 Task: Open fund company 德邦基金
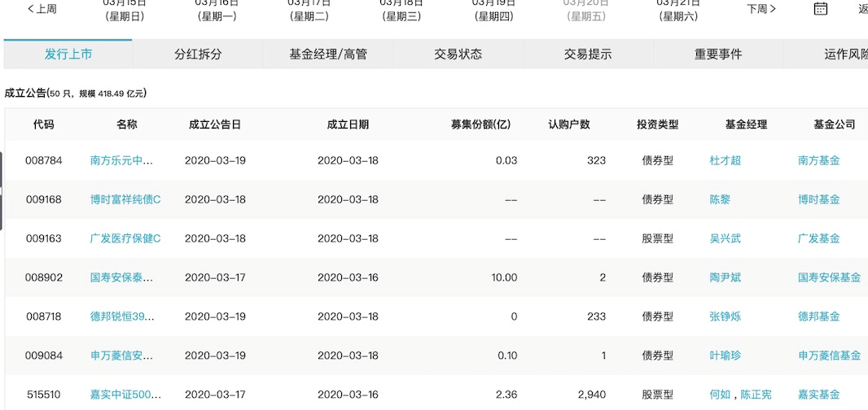point(818,316)
